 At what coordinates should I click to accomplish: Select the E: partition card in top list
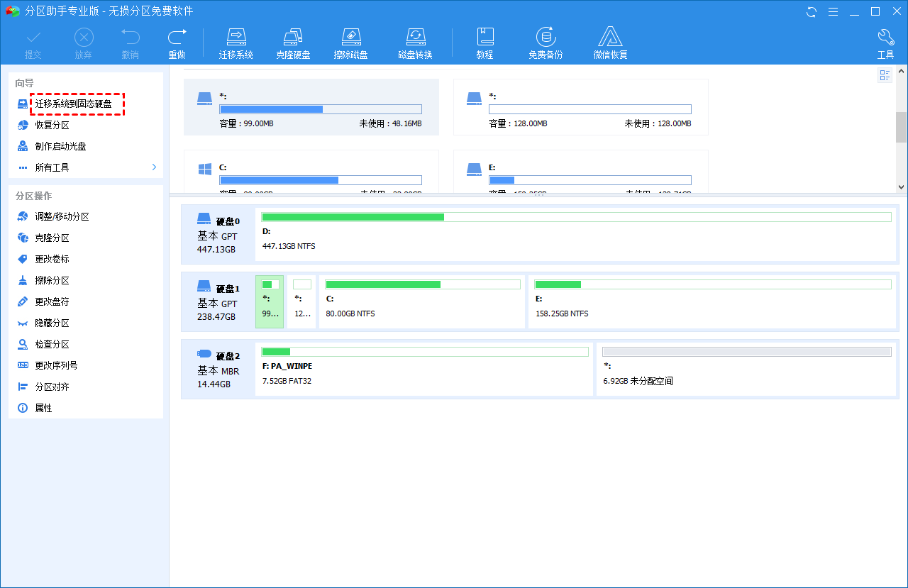point(581,171)
